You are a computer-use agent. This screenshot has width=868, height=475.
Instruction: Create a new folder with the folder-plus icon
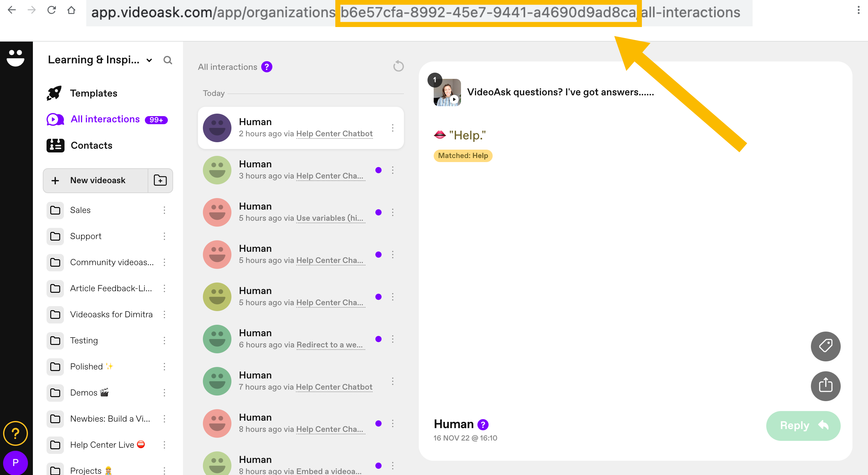160,180
